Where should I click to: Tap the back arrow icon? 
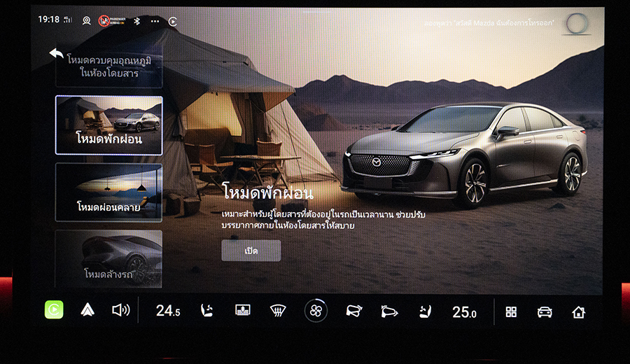pos(57,53)
